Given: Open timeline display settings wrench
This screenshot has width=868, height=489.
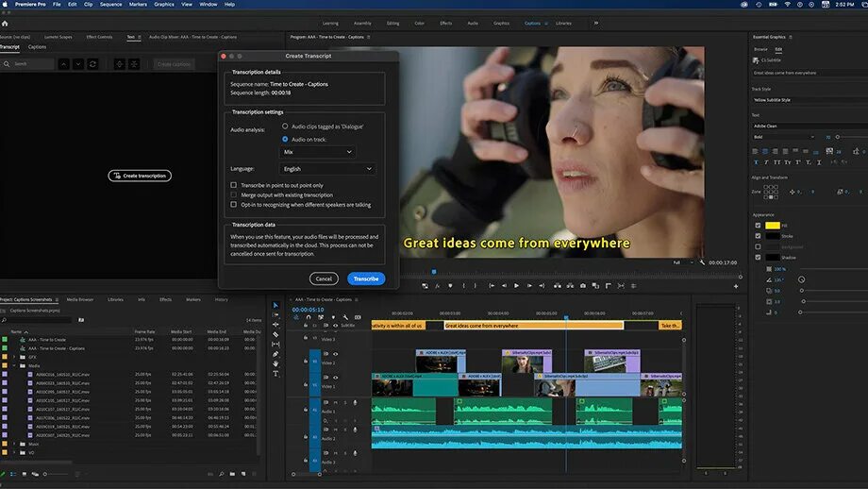Looking at the screenshot, I should click(345, 317).
